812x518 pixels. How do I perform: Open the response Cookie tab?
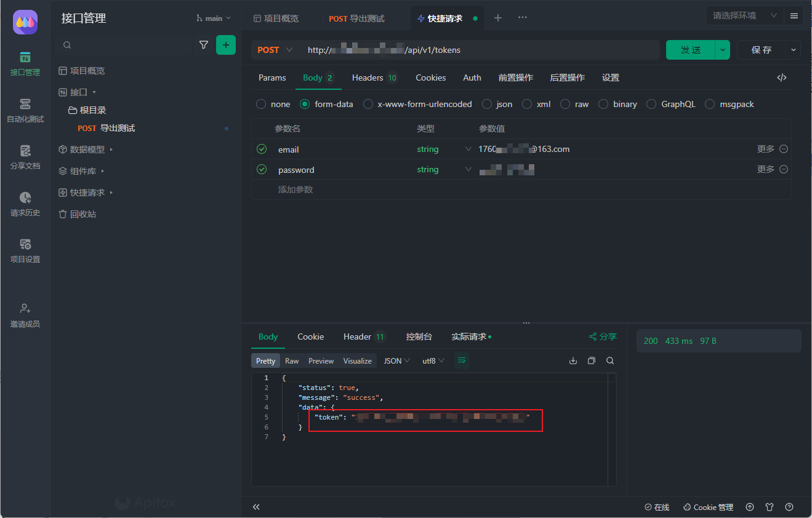point(310,337)
